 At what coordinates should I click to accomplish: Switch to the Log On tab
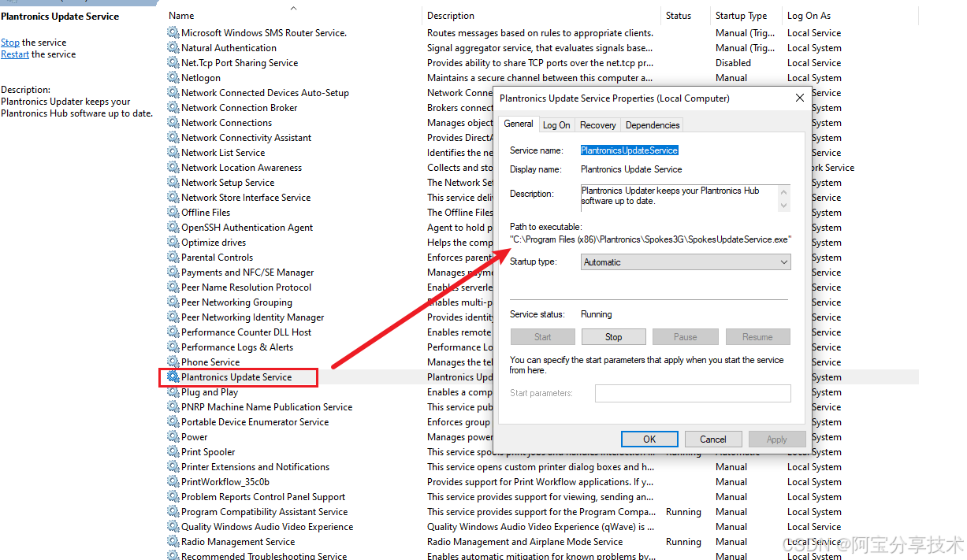[x=556, y=125]
